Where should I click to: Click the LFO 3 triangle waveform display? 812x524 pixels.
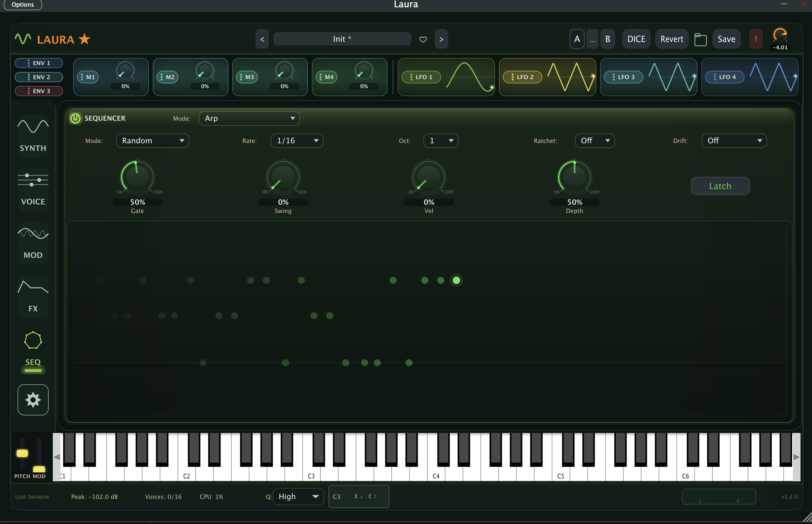pos(672,77)
